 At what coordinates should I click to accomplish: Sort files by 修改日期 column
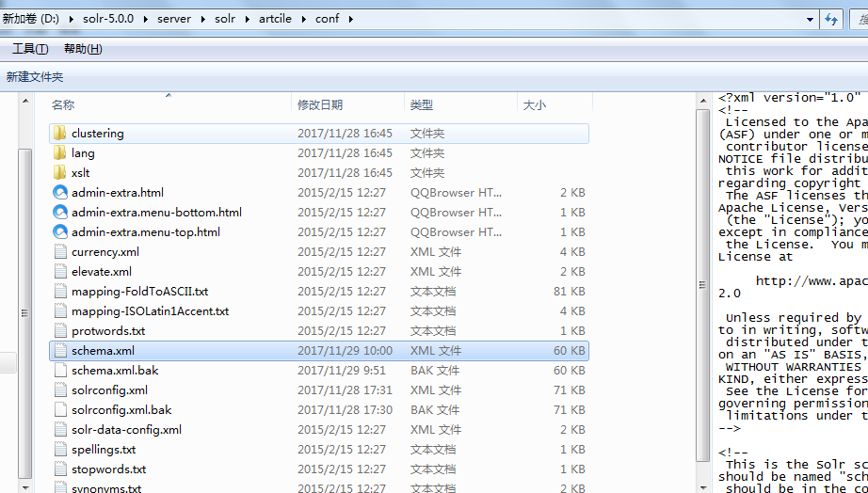tap(320, 104)
